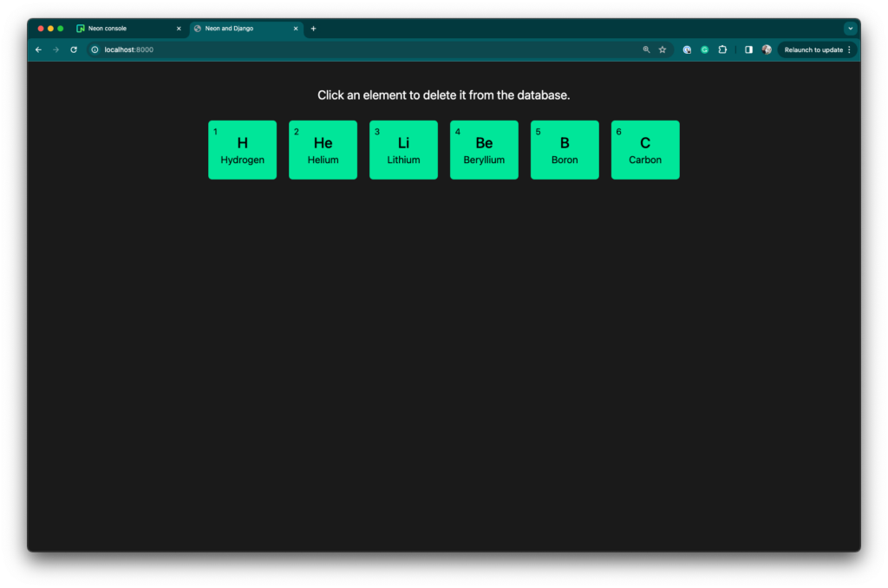Click the green Grammarly extension icon

click(x=704, y=49)
